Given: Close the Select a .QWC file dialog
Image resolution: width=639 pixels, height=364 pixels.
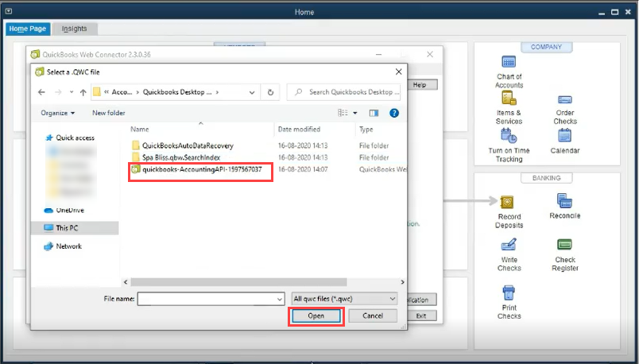Looking at the screenshot, I should point(398,72).
